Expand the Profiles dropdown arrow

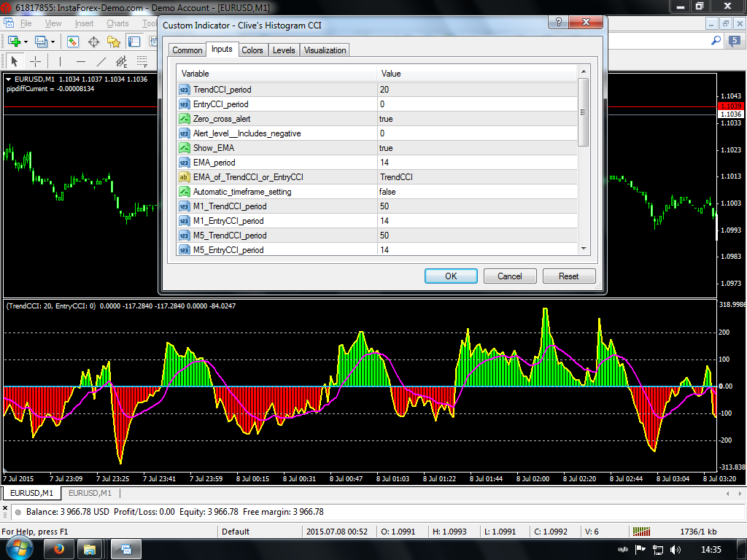pos(53,42)
